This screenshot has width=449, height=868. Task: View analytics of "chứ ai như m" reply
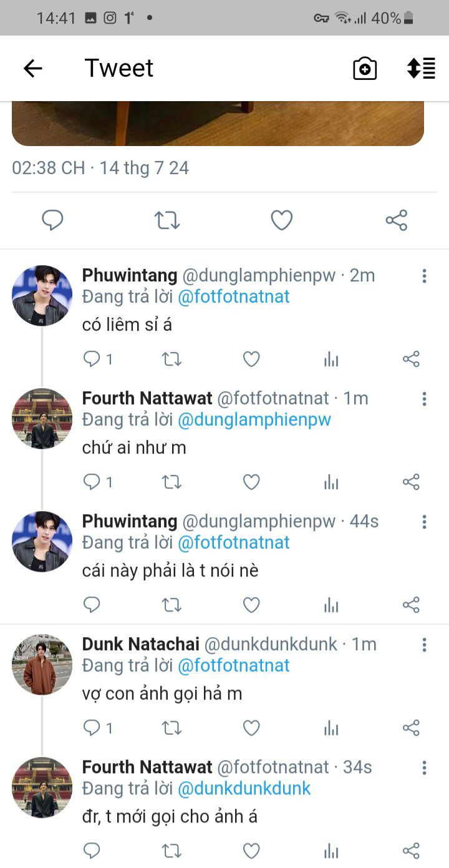[331, 482]
